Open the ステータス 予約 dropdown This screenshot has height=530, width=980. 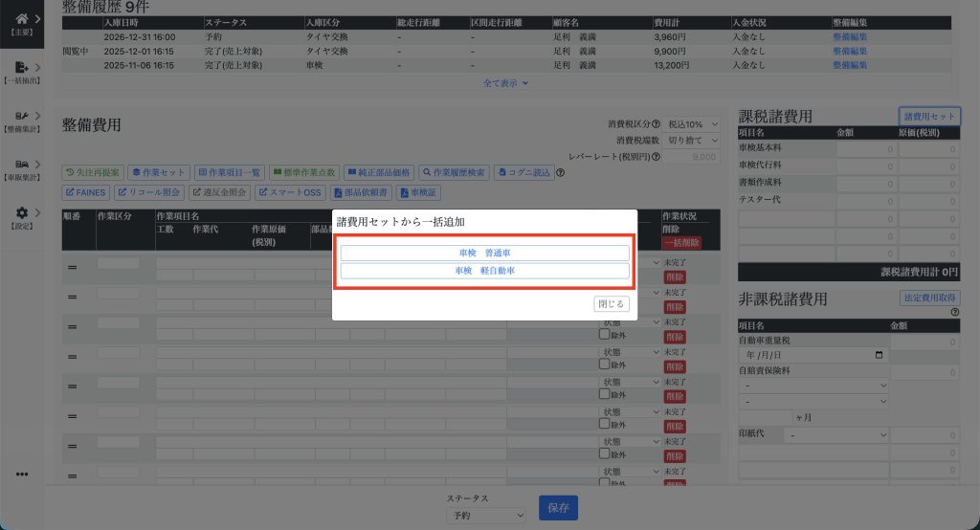486,515
